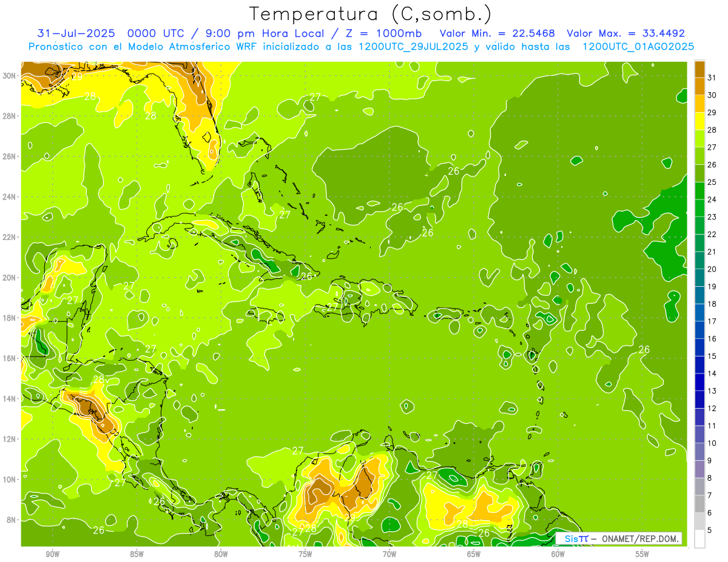Click the legend swatch between 29 and 30
This screenshot has width=728, height=562.
pos(699,104)
